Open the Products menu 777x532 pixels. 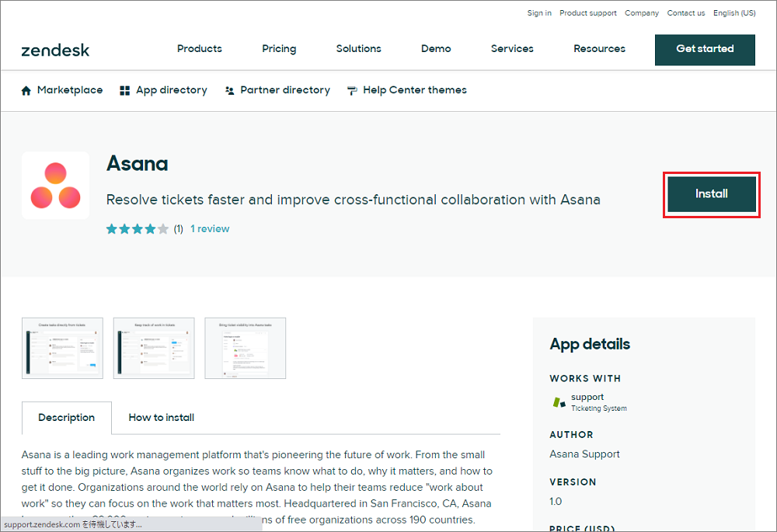(200, 49)
